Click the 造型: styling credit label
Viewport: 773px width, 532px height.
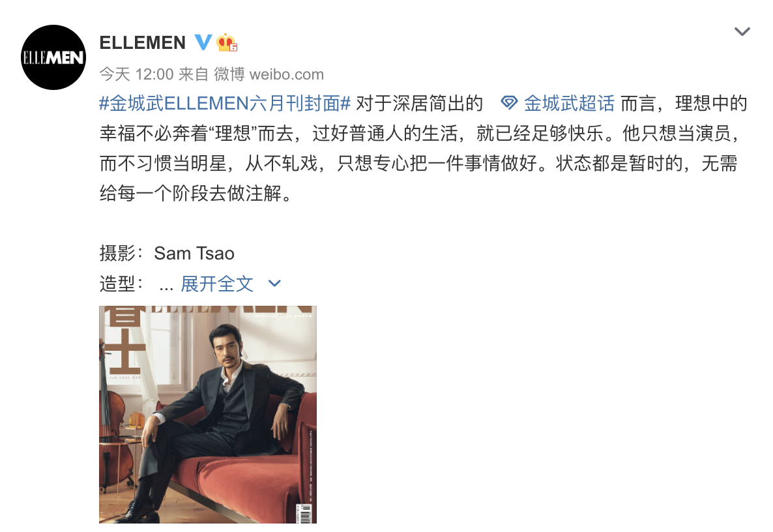click(x=122, y=284)
